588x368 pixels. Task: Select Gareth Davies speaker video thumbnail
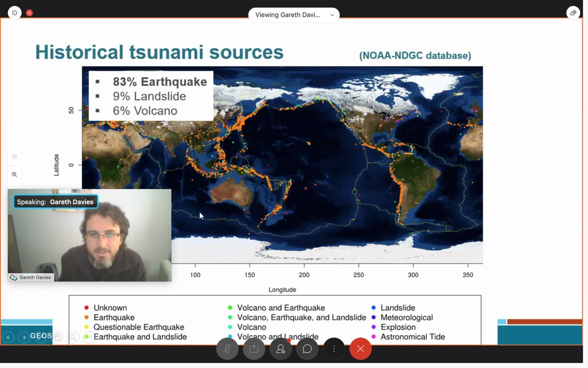90,236
